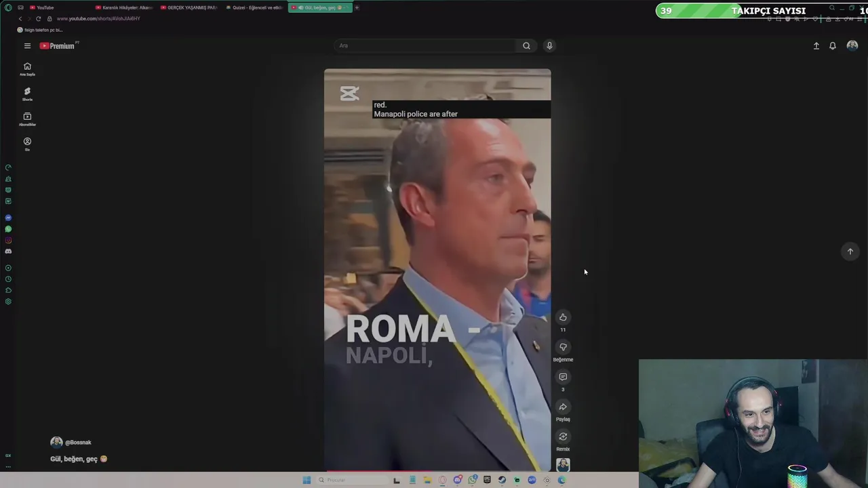Screen dimensions: 868x488
Task: Like the short with thumbs up
Action: 563,317
